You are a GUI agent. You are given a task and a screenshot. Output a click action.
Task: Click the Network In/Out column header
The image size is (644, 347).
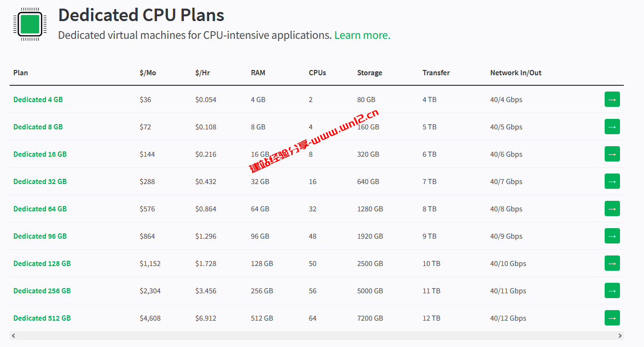(515, 73)
